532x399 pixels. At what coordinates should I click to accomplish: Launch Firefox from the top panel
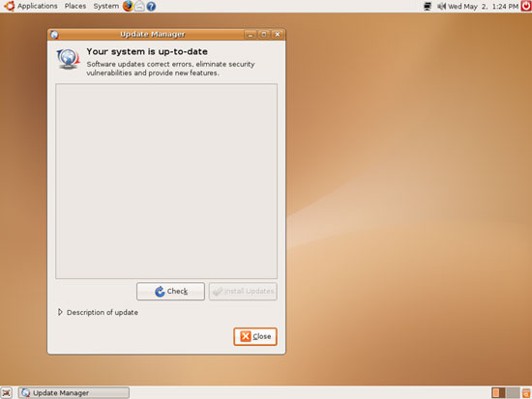point(128,6)
